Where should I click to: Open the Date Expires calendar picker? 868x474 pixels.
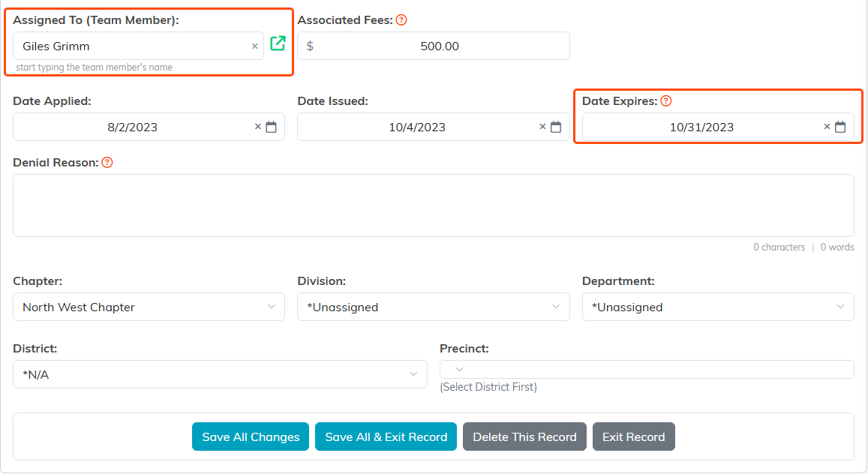pyautogui.click(x=840, y=127)
